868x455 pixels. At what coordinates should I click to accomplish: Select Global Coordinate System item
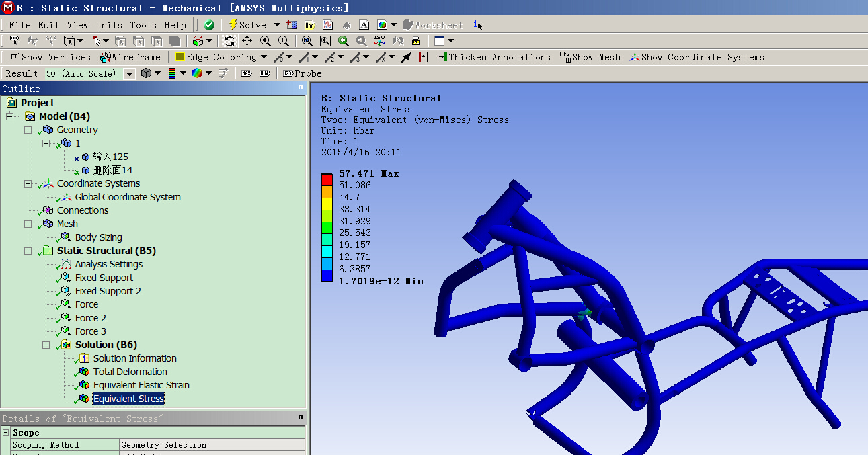tap(128, 197)
